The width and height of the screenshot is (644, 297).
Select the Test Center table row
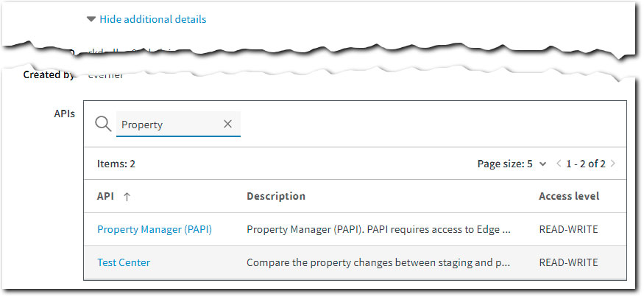(355, 262)
